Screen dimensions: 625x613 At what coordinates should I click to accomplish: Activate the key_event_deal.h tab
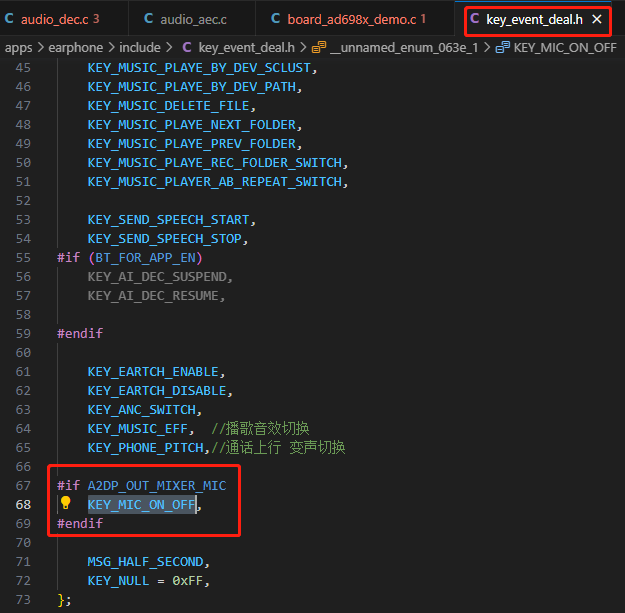tap(534, 19)
